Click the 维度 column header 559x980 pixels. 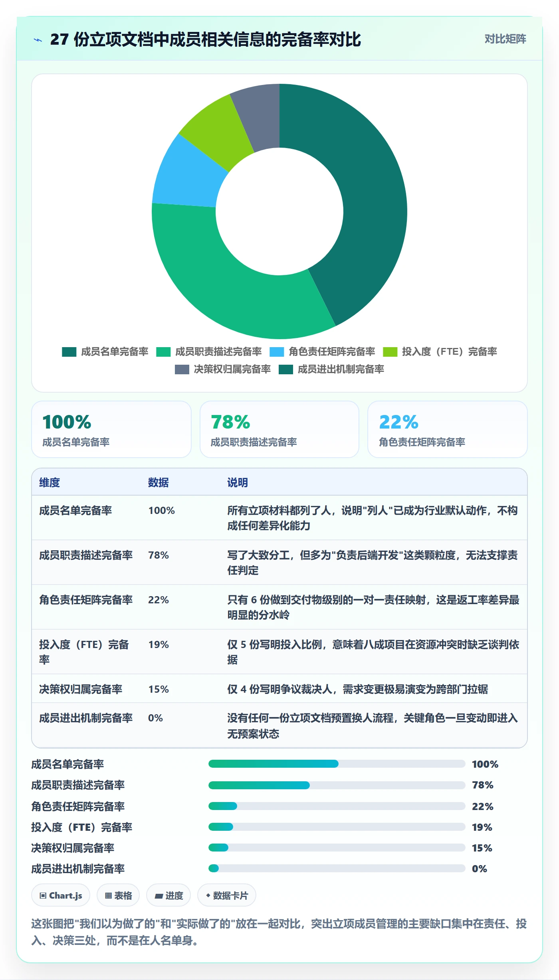click(x=50, y=482)
